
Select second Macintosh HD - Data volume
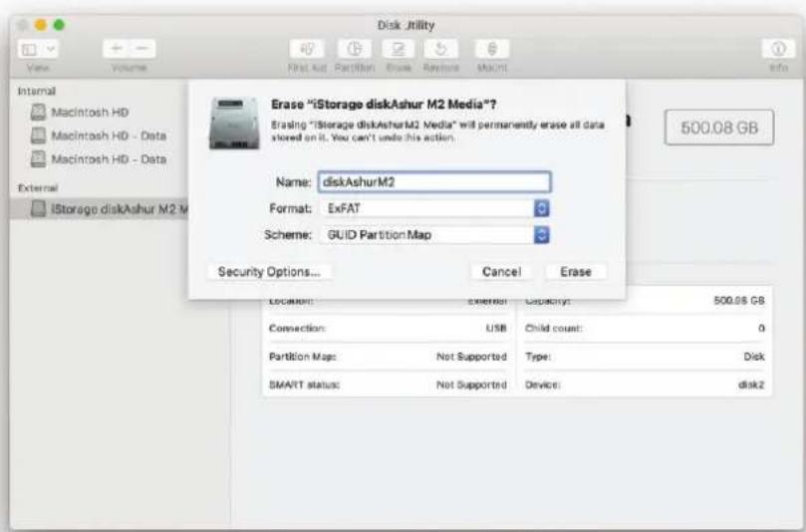point(99,159)
